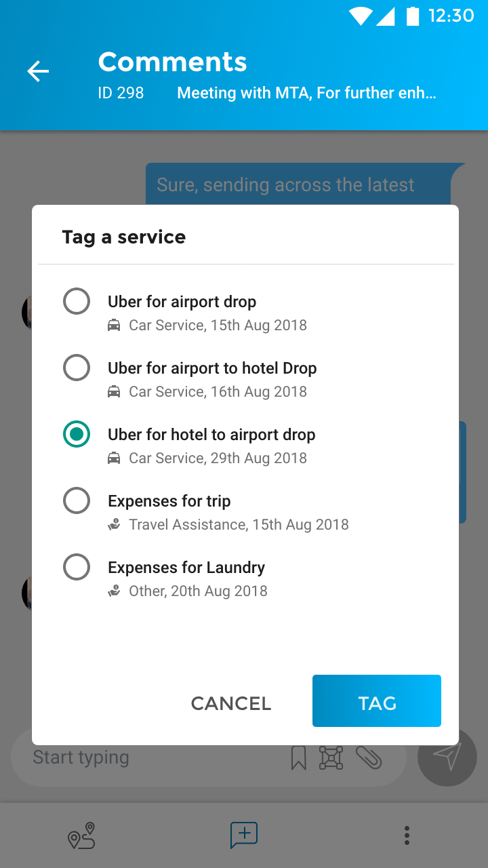
Task: Tap the battery icon in status bar
Action: click(x=413, y=16)
